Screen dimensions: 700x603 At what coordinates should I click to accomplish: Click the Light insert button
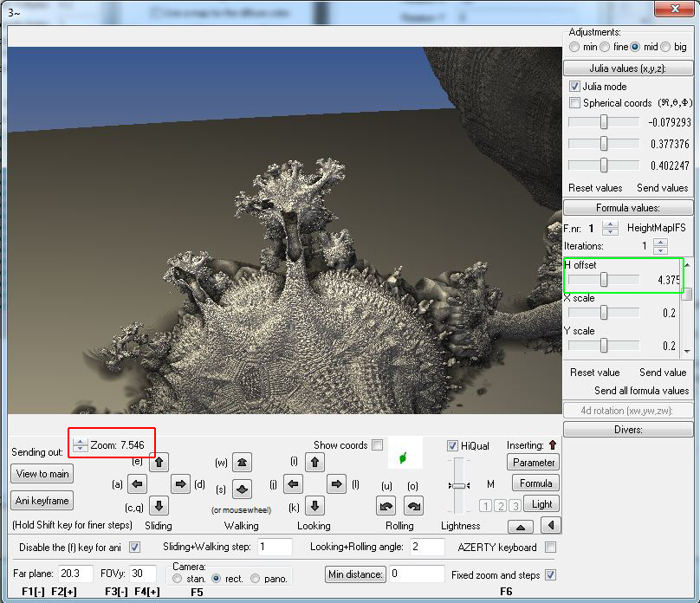(541, 504)
